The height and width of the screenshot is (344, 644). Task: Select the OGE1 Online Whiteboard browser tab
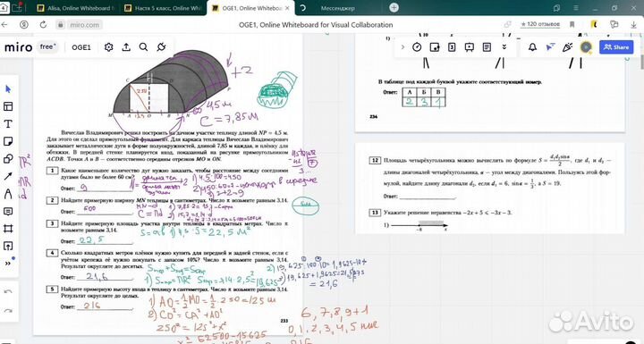(x=251, y=8)
